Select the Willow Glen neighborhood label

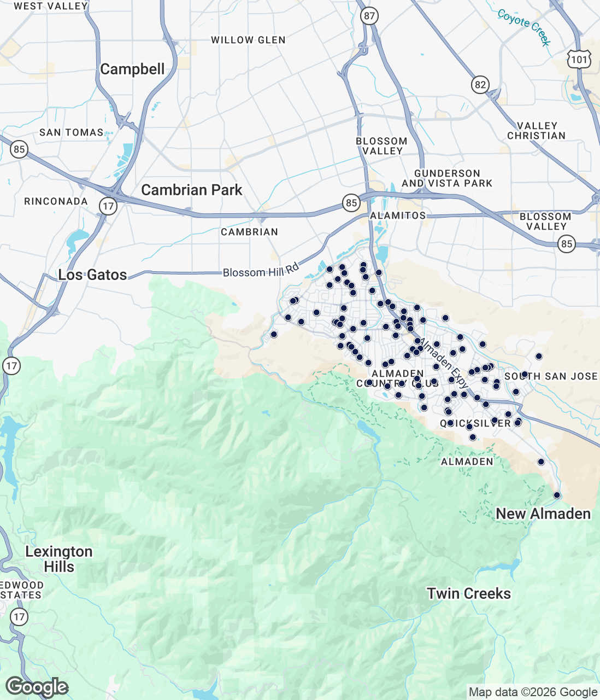[x=248, y=40]
